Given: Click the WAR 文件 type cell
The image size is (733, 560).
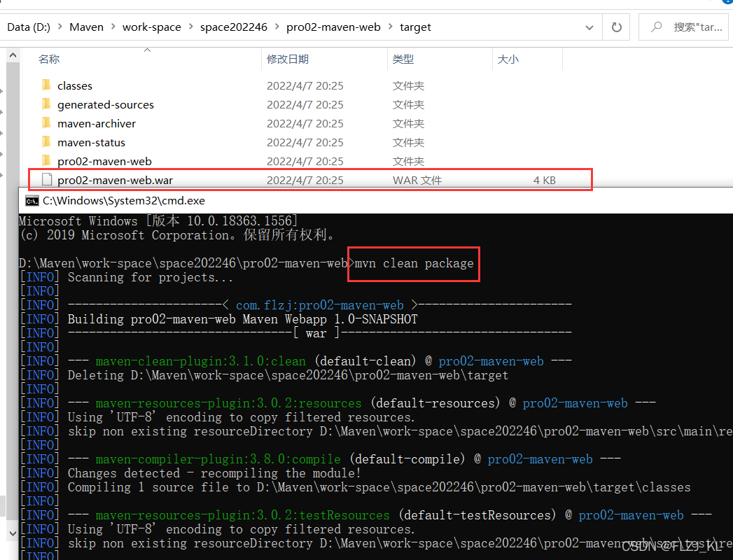Looking at the screenshot, I should [x=417, y=180].
